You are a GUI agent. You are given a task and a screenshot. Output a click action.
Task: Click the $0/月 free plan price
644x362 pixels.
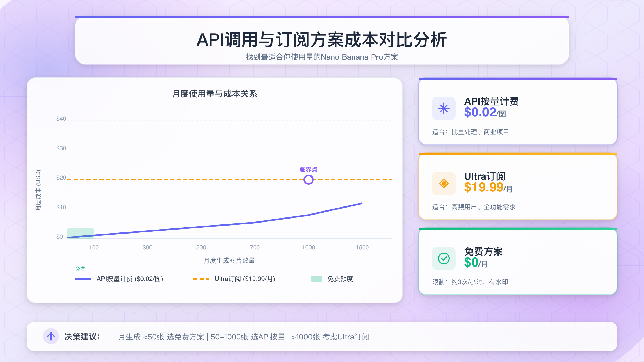point(475,263)
